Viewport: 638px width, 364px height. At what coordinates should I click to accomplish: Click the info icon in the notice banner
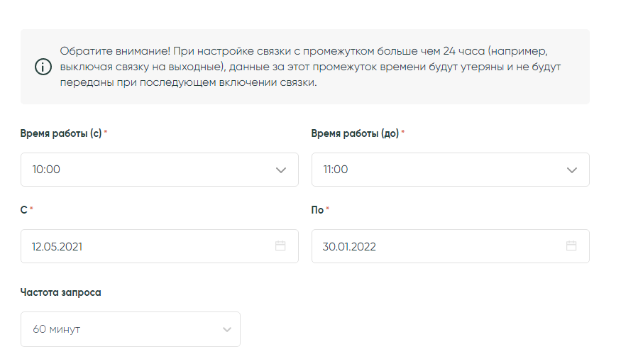43,67
